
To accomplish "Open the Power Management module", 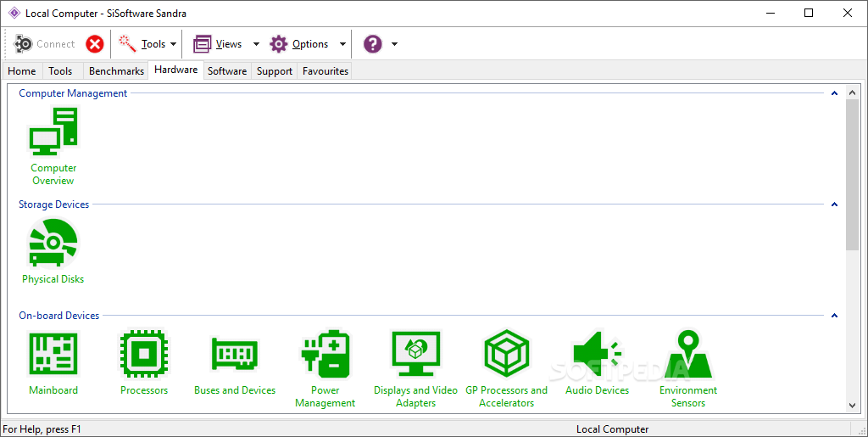I will (x=325, y=369).
